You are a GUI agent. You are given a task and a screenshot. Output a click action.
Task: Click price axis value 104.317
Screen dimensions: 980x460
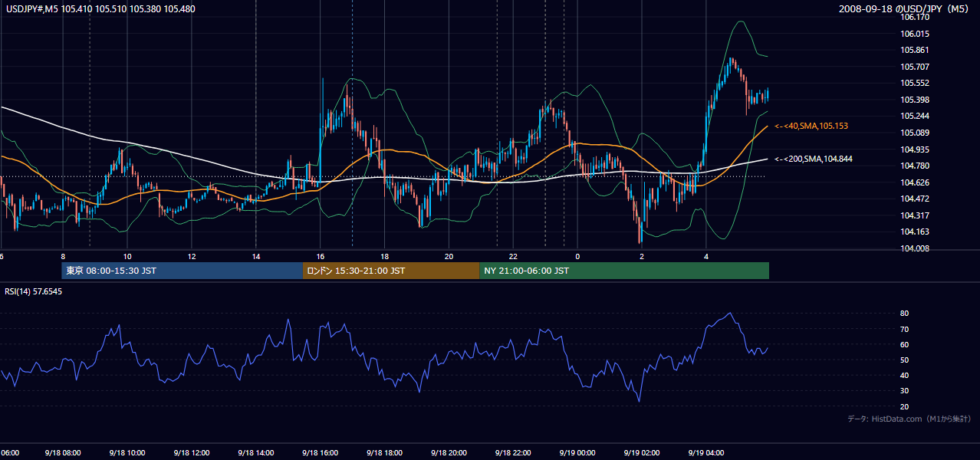click(915, 215)
